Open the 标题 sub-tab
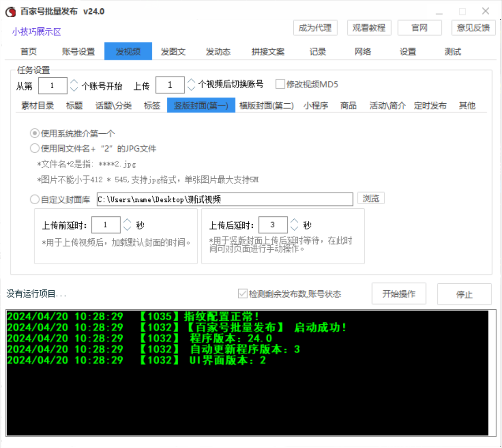The image size is (502, 448). (74, 106)
